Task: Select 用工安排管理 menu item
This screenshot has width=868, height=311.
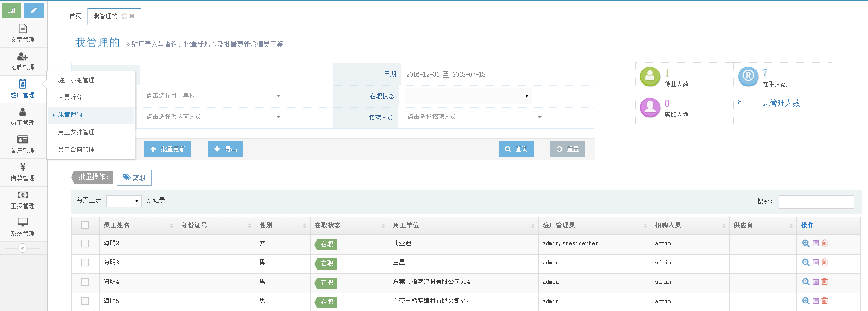Action: pyautogui.click(x=91, y=132)
